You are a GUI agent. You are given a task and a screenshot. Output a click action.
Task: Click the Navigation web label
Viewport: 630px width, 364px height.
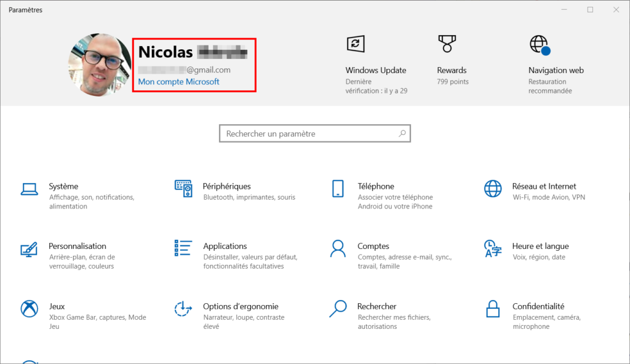tap(556, 70)
